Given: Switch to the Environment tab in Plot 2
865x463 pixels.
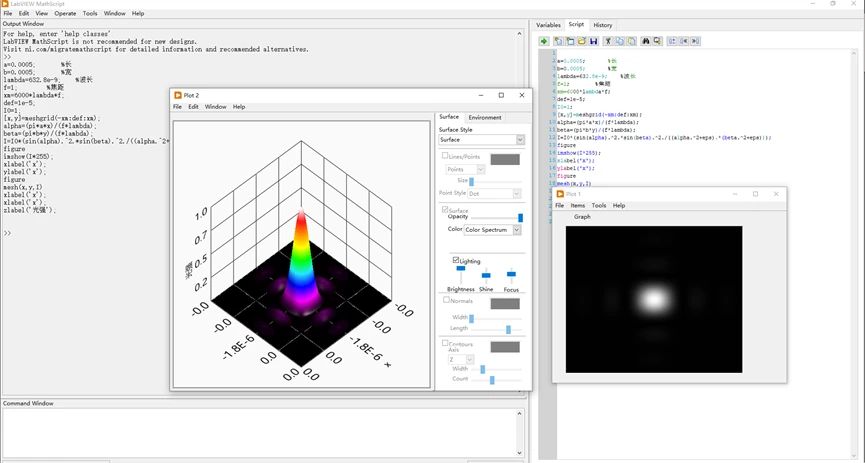Looking at the screenshot, I should (x=485, y=118).
